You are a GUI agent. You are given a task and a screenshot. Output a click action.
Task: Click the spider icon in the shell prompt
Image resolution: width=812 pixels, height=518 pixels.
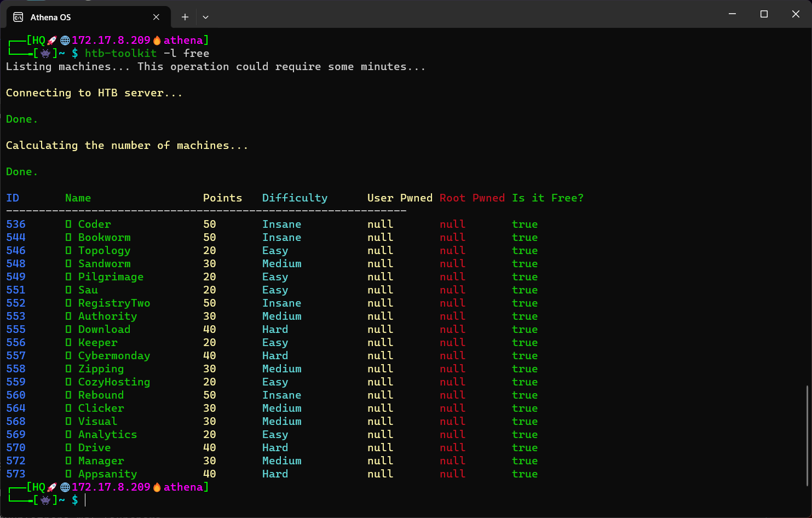(x=45, y=53)
